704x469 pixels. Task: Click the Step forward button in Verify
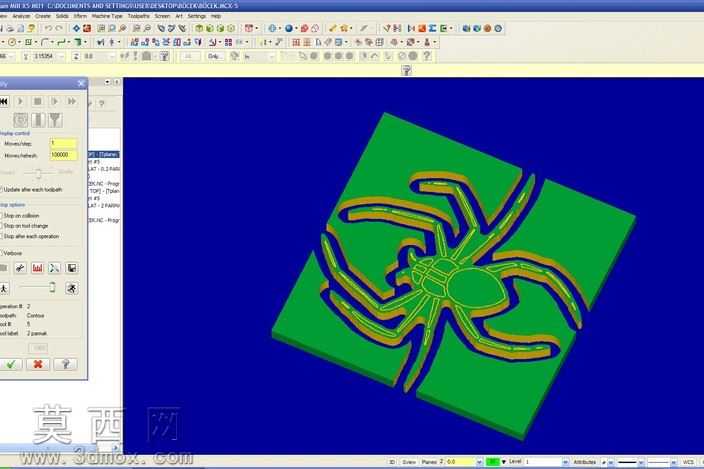(x=54, y=101)
